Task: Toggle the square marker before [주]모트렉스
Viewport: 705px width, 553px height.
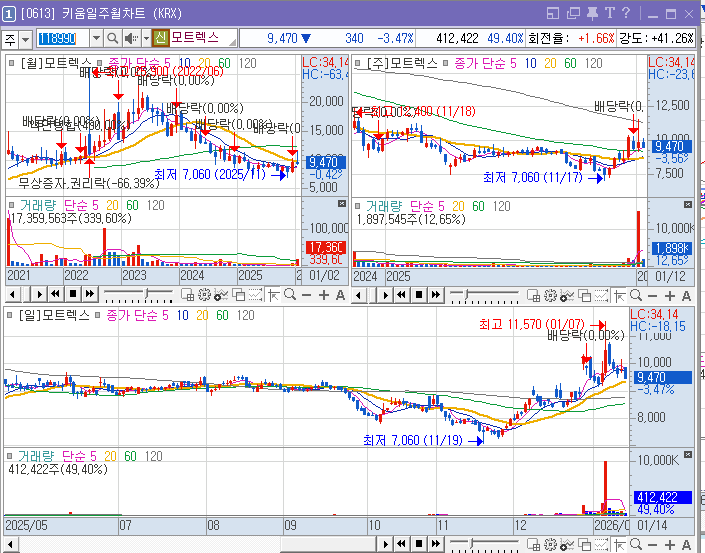Action: click(358, 63)
